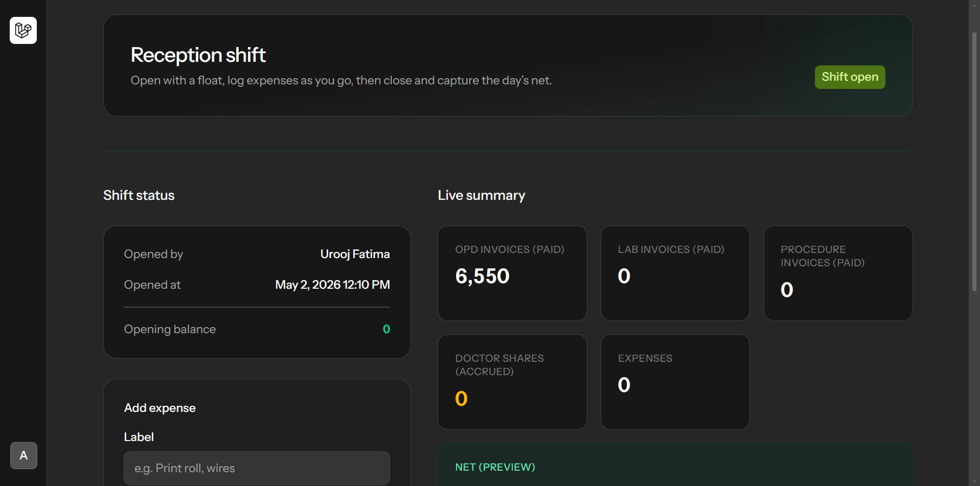Click the 'Urooj Fatima' opened-by name
Viewport: 980px width, 486px height.
(355, 254)
